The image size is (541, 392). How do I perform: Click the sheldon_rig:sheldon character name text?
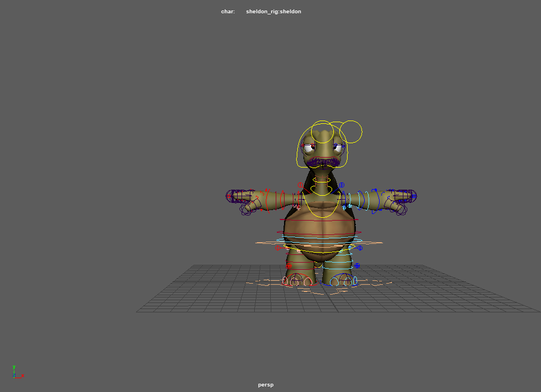coord(274,12)
